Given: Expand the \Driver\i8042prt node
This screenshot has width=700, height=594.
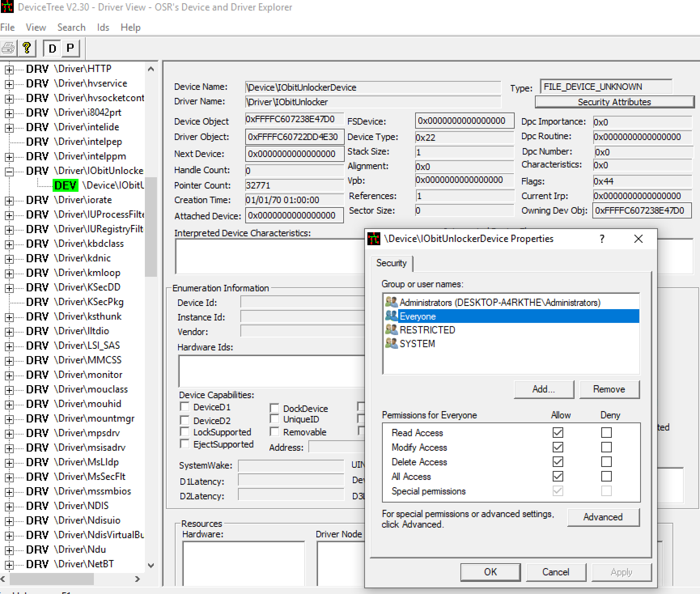Looking at the screenshot, I should coord(8,113).
